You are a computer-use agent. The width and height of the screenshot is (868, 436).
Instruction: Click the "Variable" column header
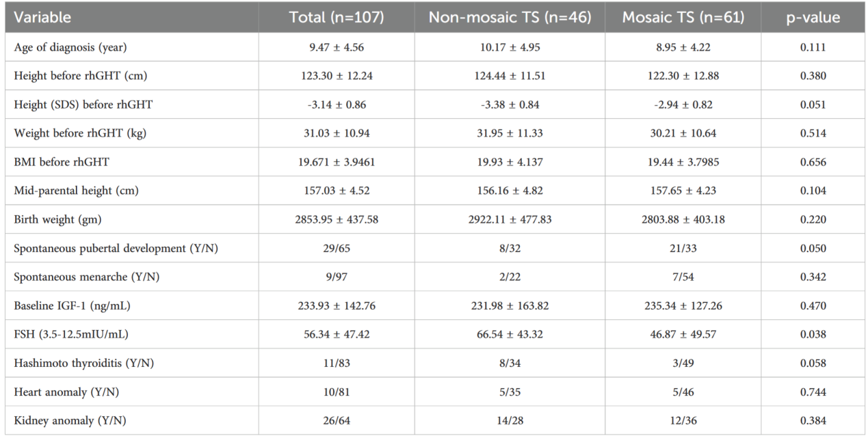tap(42, 18)
